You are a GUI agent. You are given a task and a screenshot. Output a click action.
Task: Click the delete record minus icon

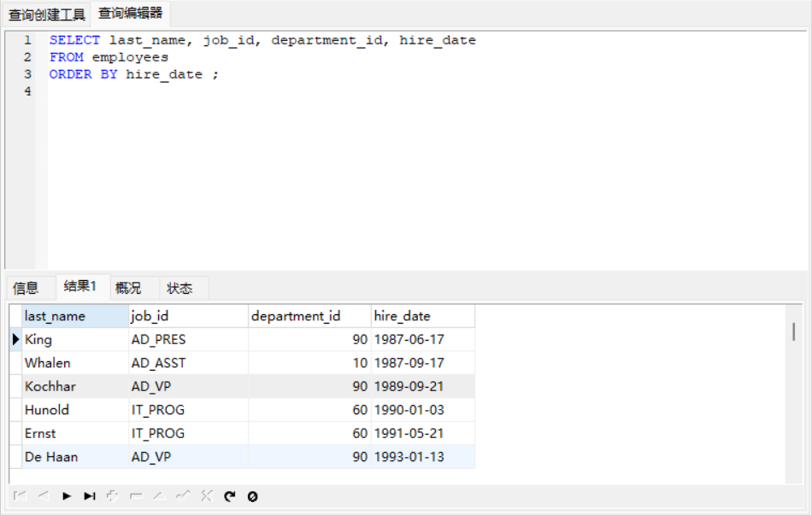(136, 496)
